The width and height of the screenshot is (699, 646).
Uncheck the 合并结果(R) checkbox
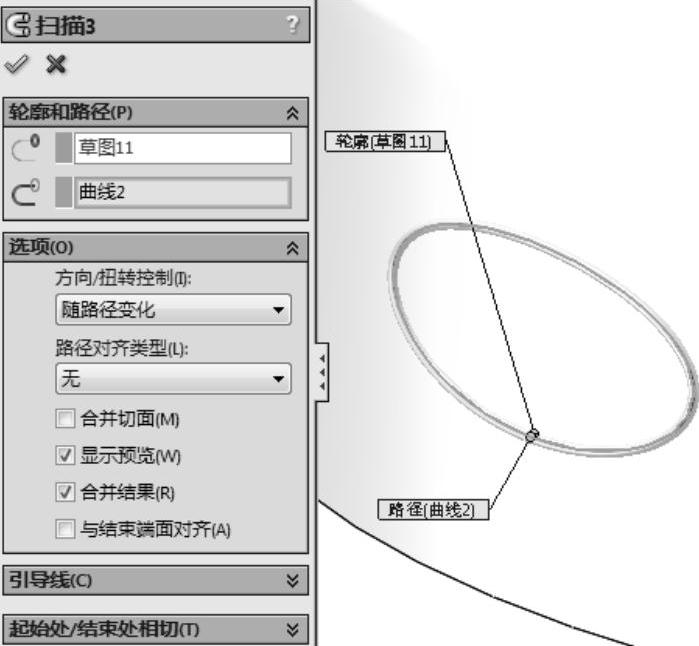click(x=65, y=492)
